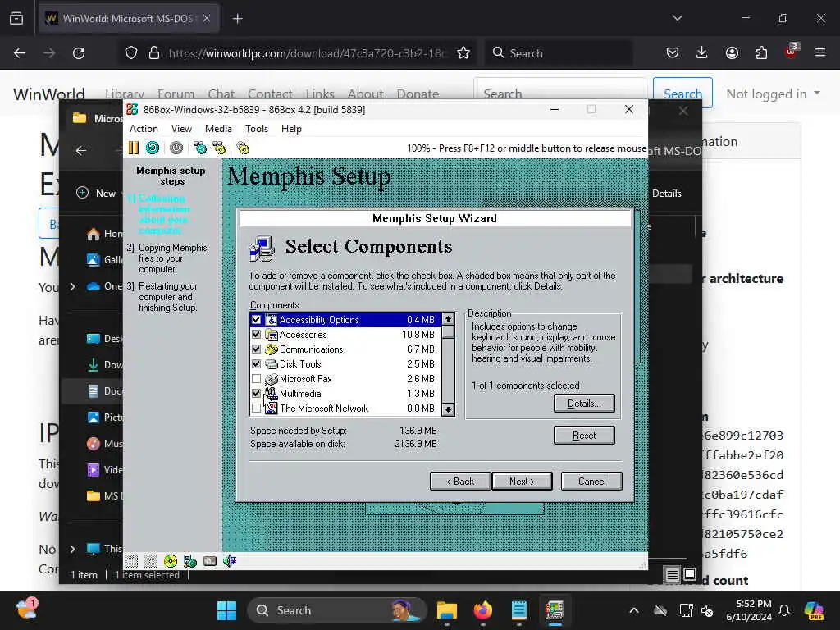
Task: Open Documents in File Explorer sidebar
Action: point(104,391)
